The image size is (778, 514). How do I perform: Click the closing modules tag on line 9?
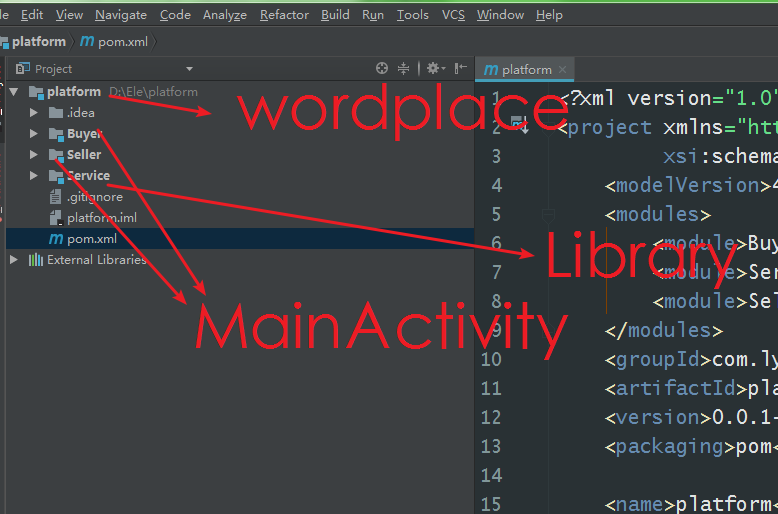[x=664, y=330]
